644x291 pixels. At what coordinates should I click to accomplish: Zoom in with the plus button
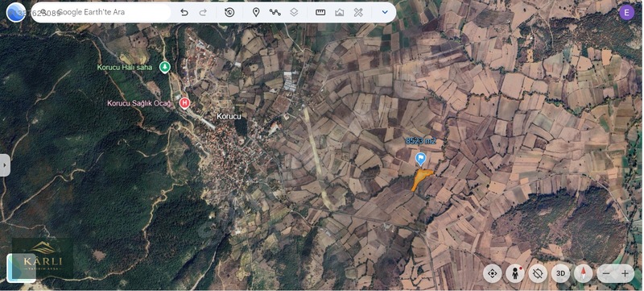point(625,273)
